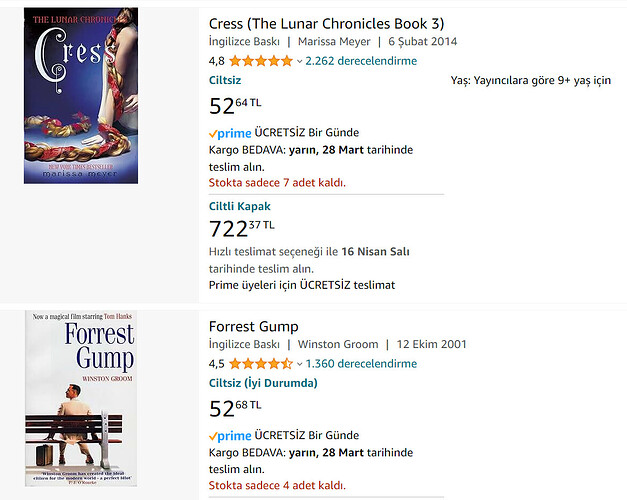Click the Winston Groom author name
This screenshot has width=627, height=500.
tap(338, 344)
